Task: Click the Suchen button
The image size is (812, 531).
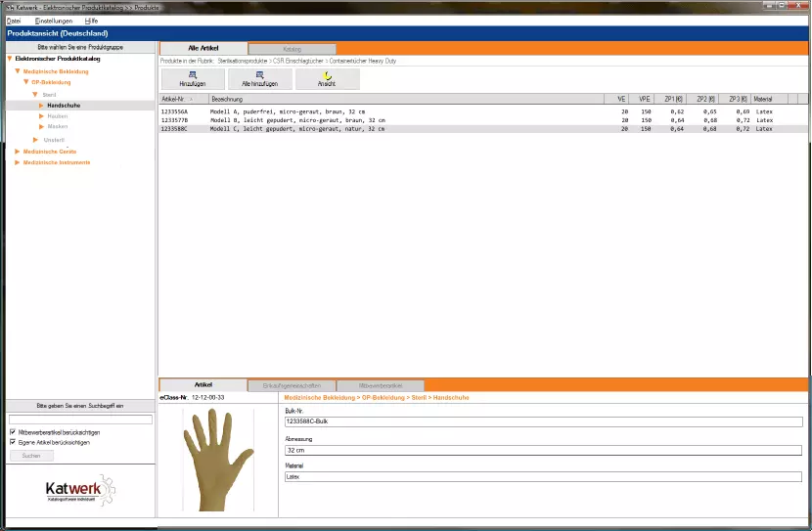Action: click(31, 456)
